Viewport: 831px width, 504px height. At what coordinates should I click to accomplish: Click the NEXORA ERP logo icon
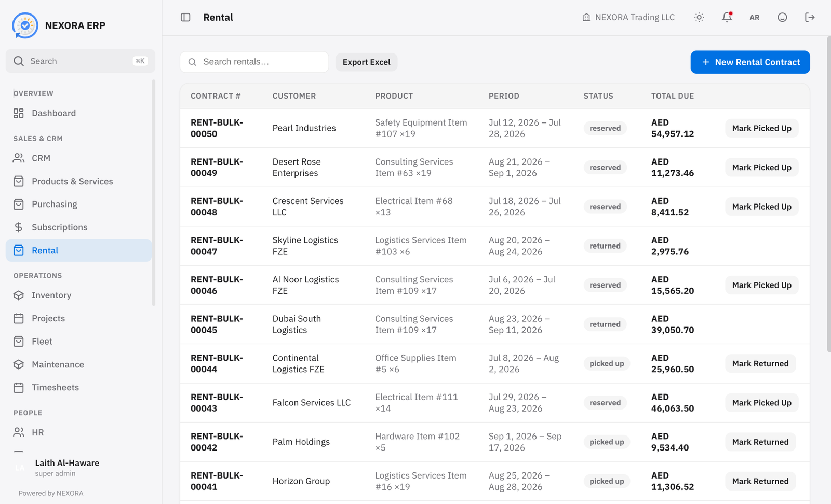(x=25, y=25)
